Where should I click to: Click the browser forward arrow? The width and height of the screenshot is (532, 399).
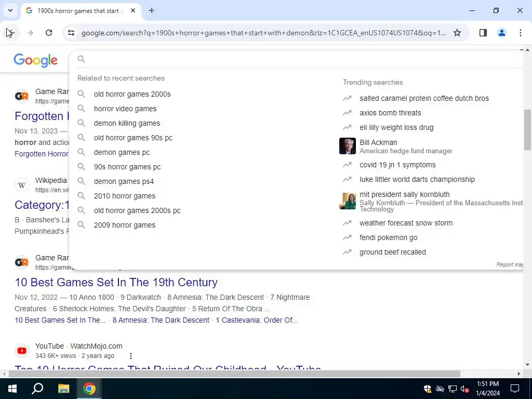[x=30, y=33]
